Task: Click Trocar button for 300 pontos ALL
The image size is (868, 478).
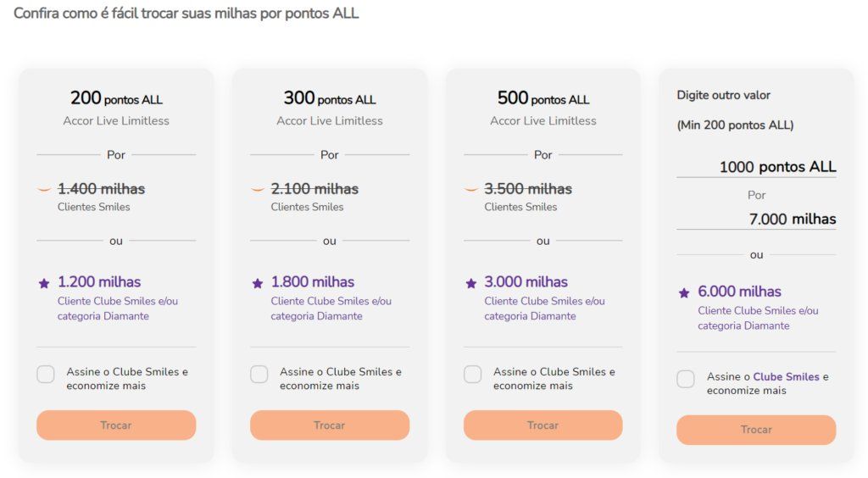Action: click(330, 425)
